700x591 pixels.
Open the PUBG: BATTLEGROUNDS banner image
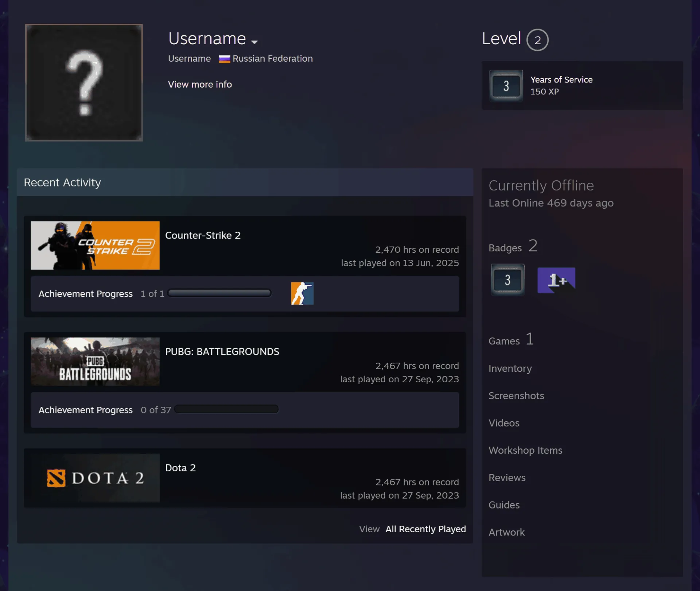(x=95, y=362)
